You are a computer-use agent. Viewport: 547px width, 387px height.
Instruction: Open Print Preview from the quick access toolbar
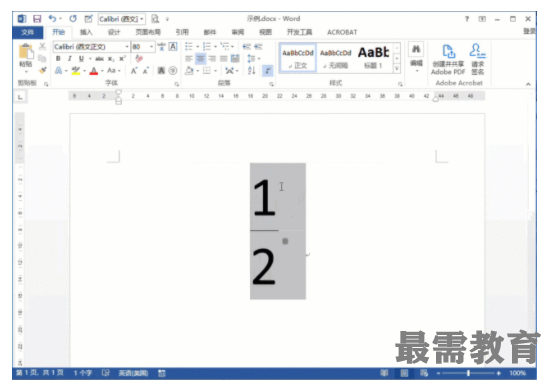click(155, 19)
